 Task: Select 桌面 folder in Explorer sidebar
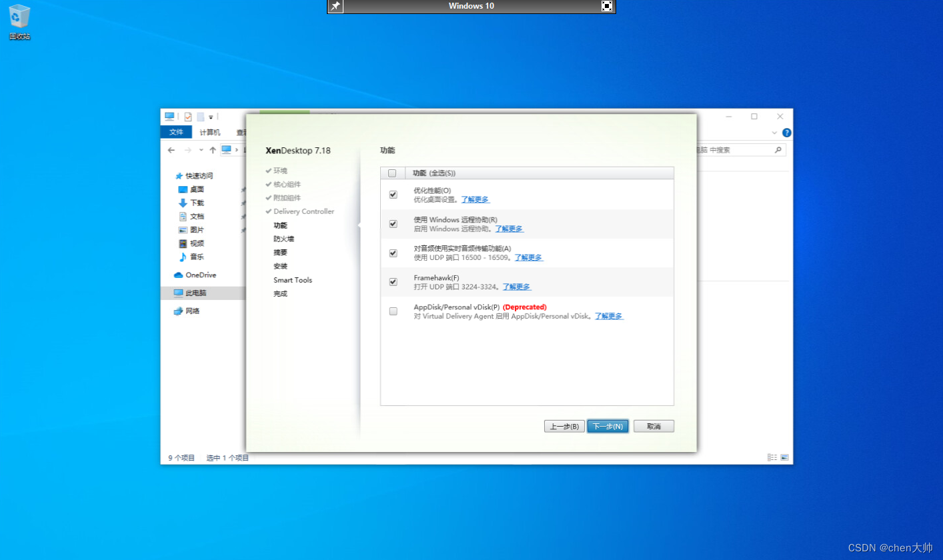tap(191, 189)
